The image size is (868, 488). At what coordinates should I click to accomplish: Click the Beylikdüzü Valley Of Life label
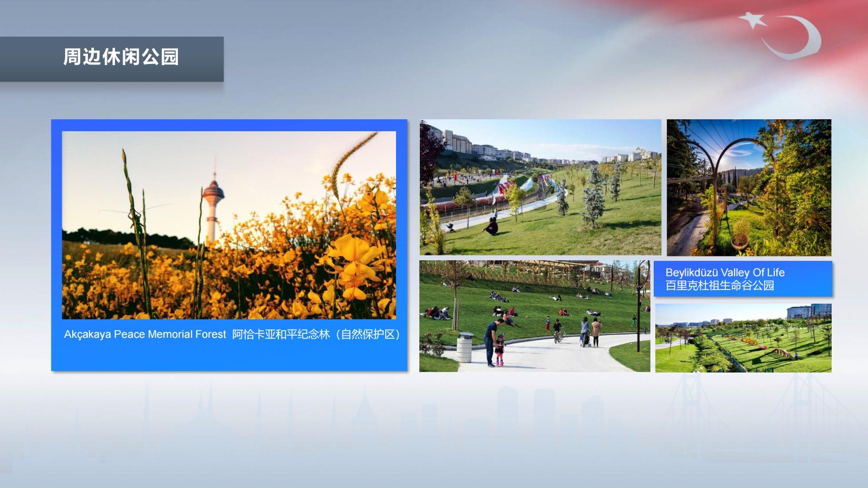725,273
